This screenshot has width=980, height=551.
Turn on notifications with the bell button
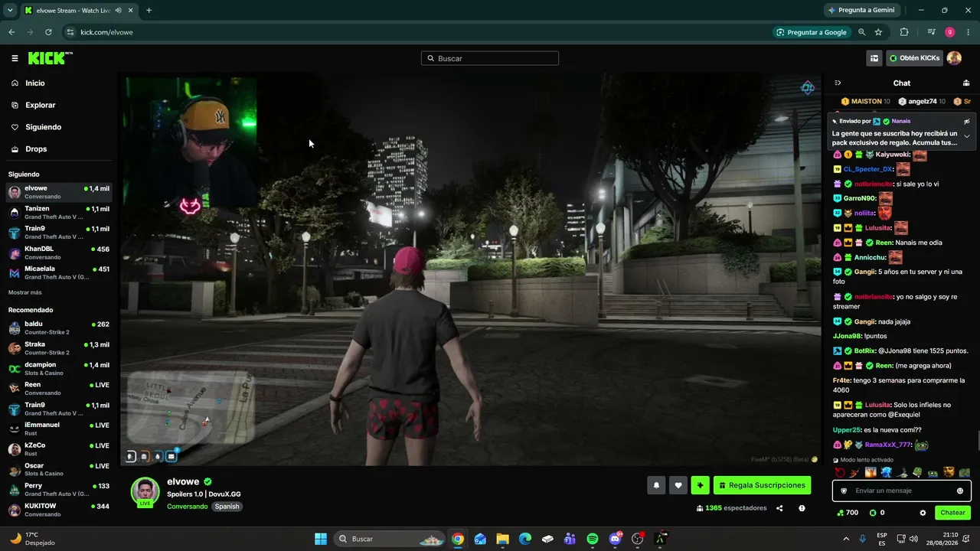[656, 485]
